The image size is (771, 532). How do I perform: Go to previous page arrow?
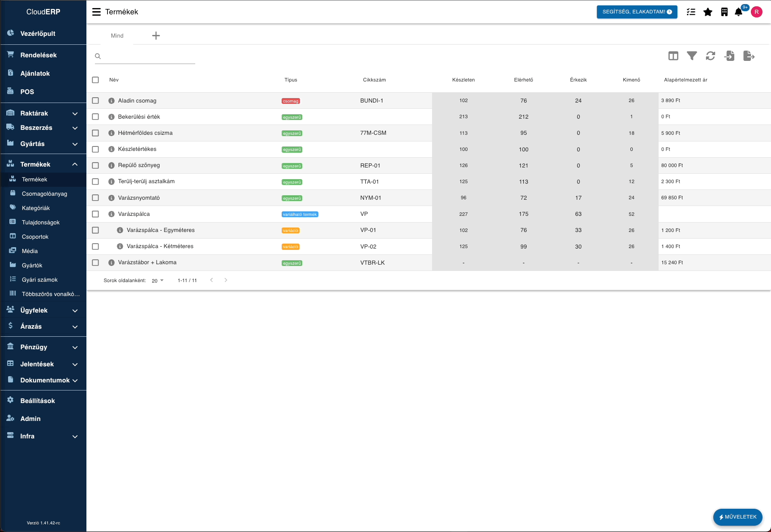[211, 280]
